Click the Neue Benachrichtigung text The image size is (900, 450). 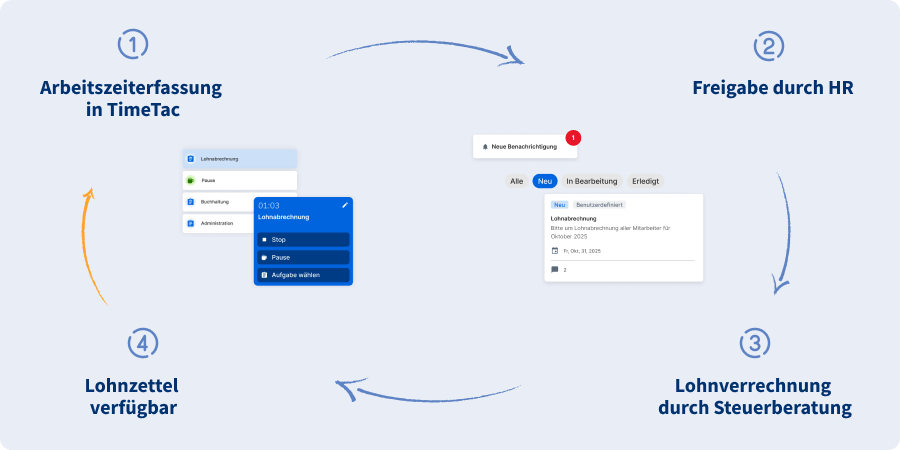tap(524, 147)
